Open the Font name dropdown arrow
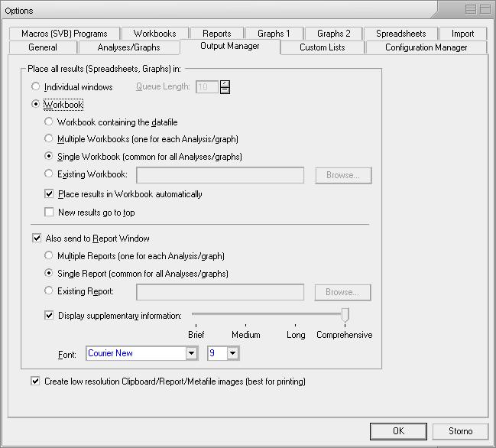The image size is (496, 448). pos(191,353)
